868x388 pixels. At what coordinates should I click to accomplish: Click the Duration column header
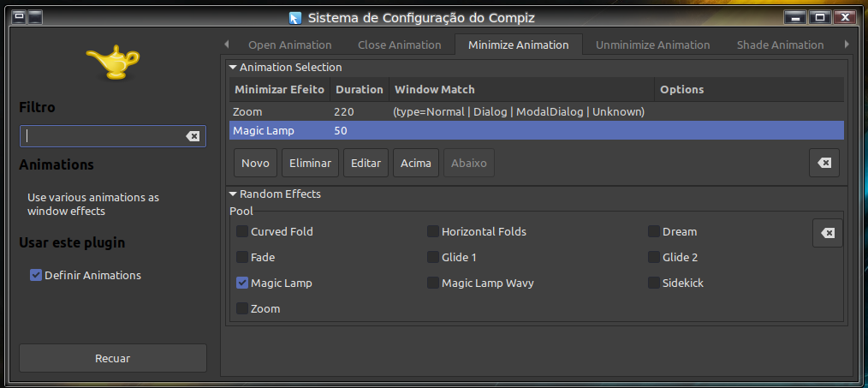pyautogui.click(x=360, y=89)
